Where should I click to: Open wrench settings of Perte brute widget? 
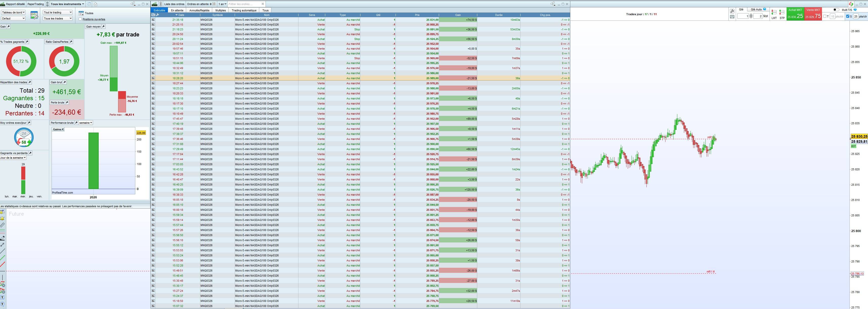67,102
